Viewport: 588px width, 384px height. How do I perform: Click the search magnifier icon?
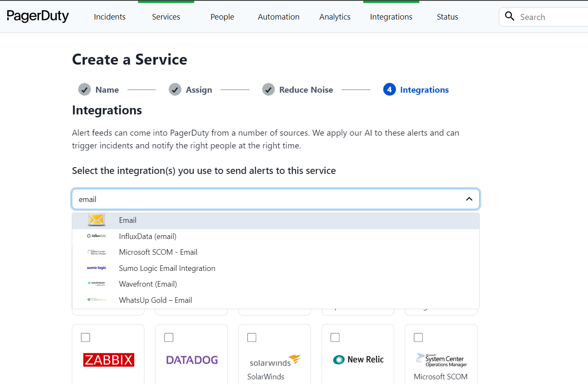509,17
